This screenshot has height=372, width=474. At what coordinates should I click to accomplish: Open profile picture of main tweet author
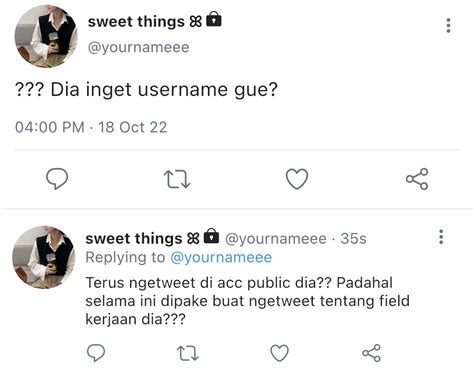(x=46, y=36)
